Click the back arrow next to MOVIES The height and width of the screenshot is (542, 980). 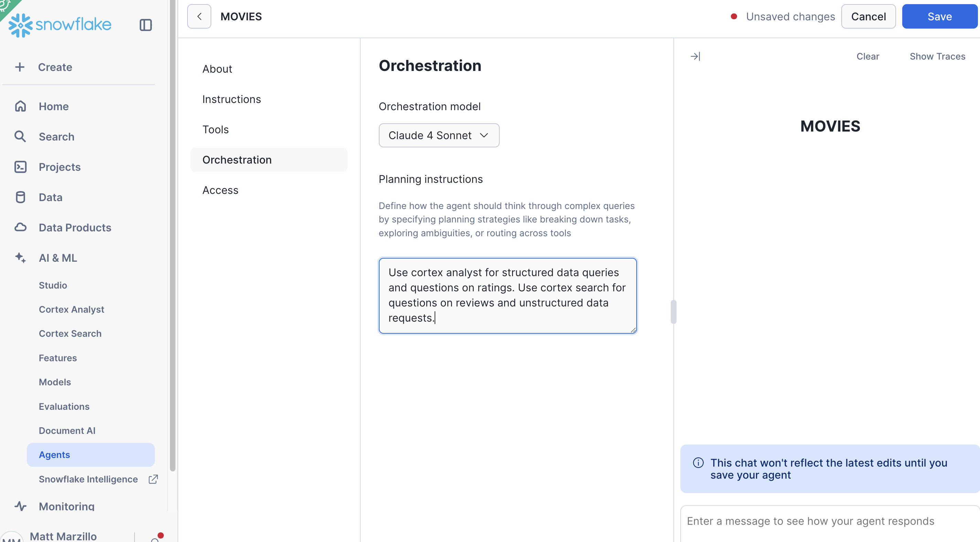(199, 17)
